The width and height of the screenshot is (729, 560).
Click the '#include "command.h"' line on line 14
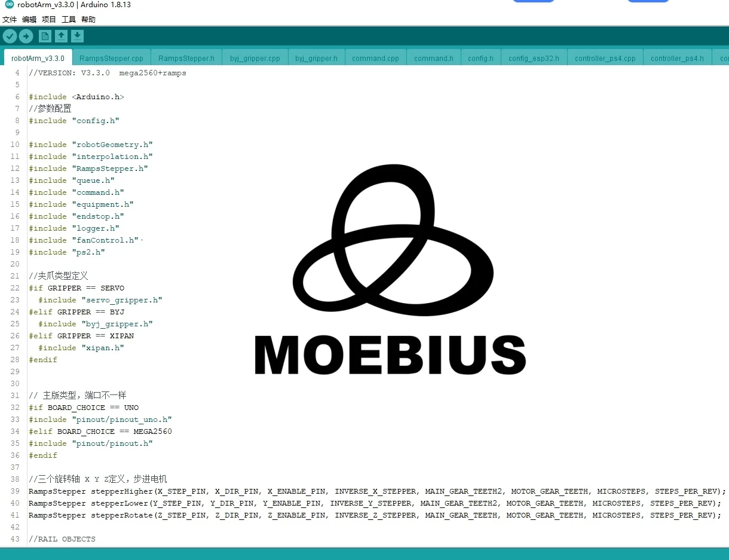76,192
